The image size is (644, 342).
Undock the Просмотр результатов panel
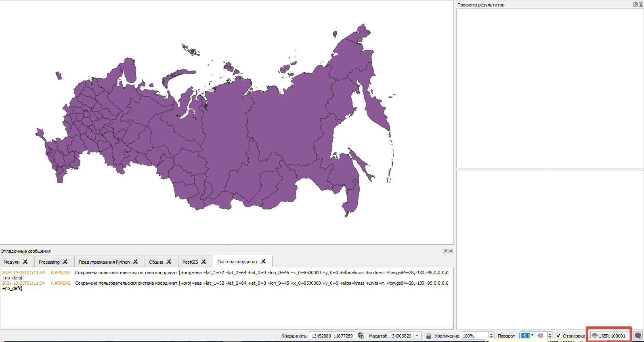(635, 4)
